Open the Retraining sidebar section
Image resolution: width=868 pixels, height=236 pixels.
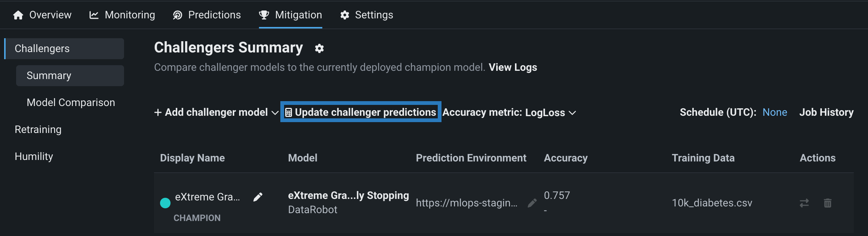(x=38, y=130)
